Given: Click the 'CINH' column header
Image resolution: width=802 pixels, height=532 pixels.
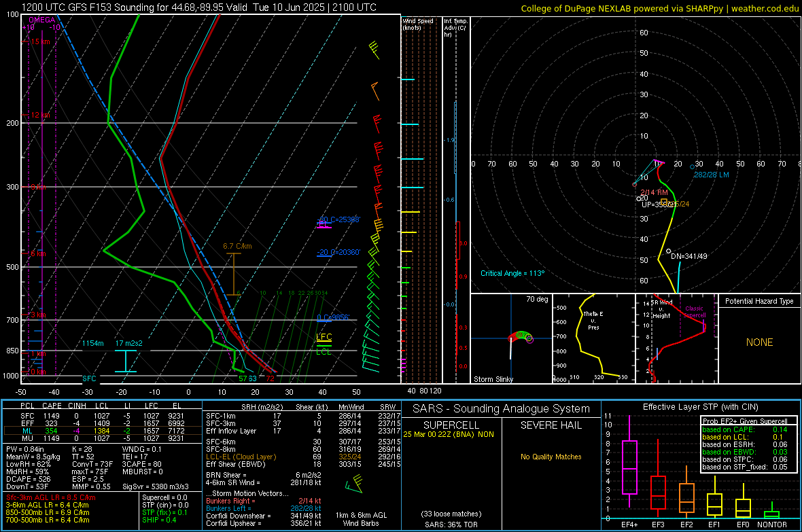Looking at the screenshot, I should point(77,406).
